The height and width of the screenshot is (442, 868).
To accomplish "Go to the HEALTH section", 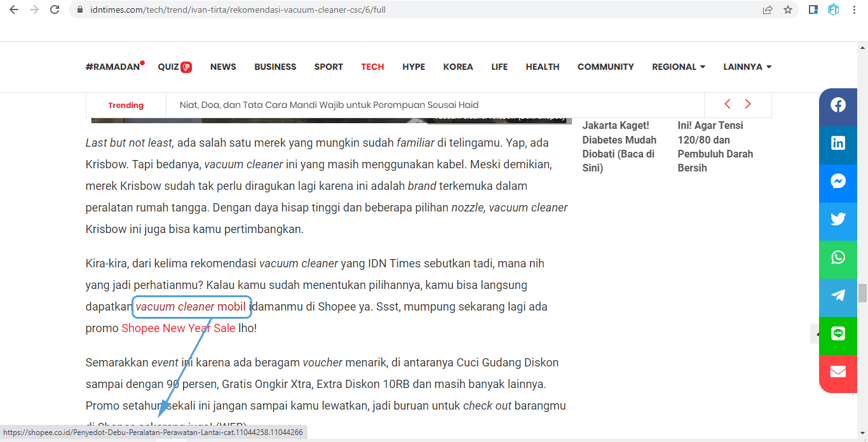I will point(543,67).
